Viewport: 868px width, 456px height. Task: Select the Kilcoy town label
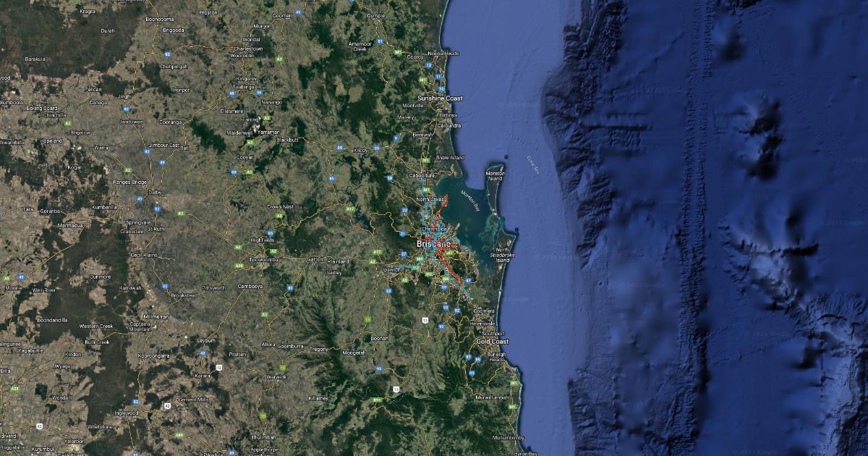[362, 149]
